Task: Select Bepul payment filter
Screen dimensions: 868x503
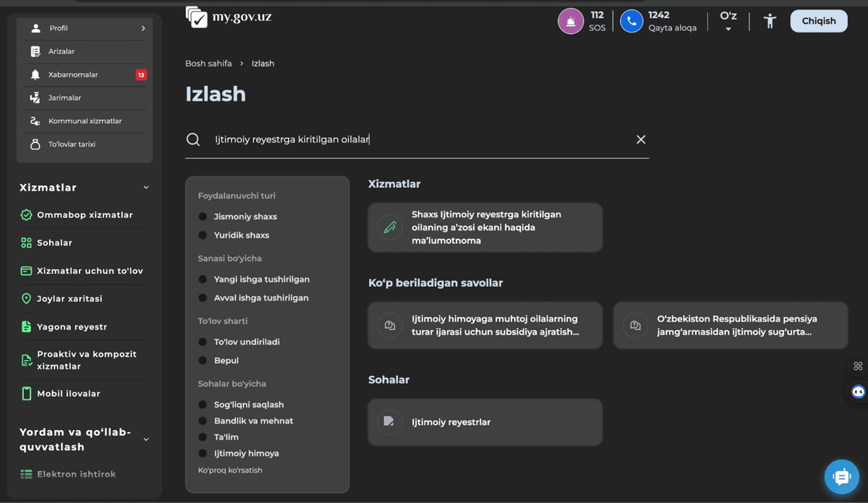Action: point(203,361)
